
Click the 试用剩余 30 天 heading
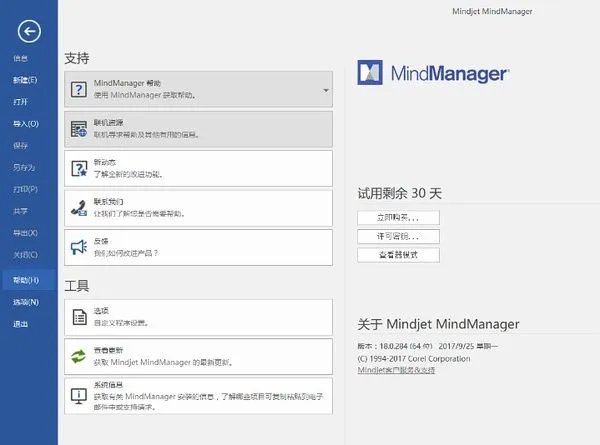point(399,193)
